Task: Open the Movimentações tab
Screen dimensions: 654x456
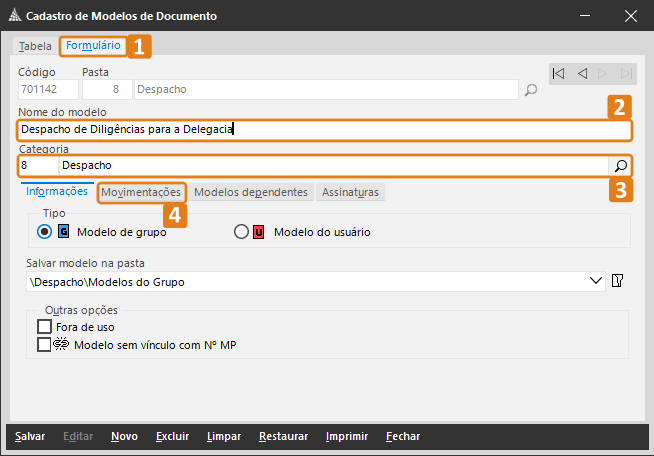Action: click(x=141, y=192)
